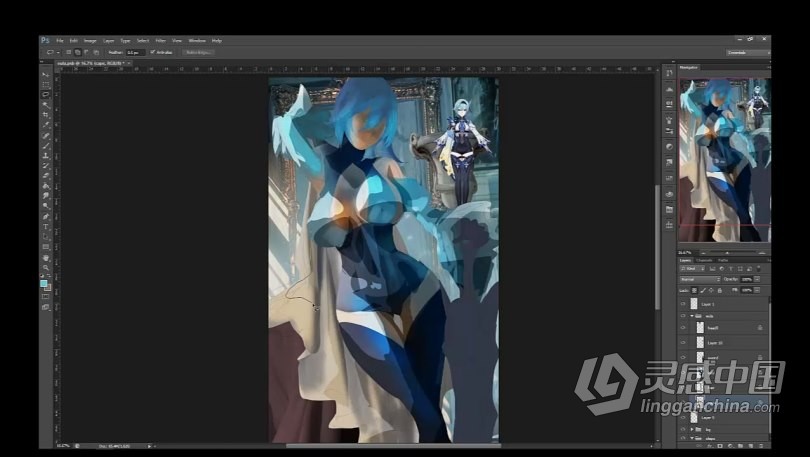
Task: Hide the eula group using its eye icon
Action: pyautogui.click(x=683, y=316)
